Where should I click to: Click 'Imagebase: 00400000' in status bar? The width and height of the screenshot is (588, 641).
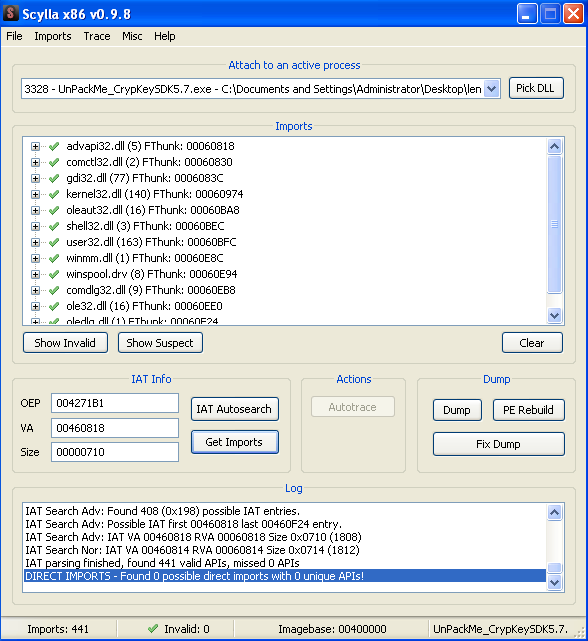332,629
